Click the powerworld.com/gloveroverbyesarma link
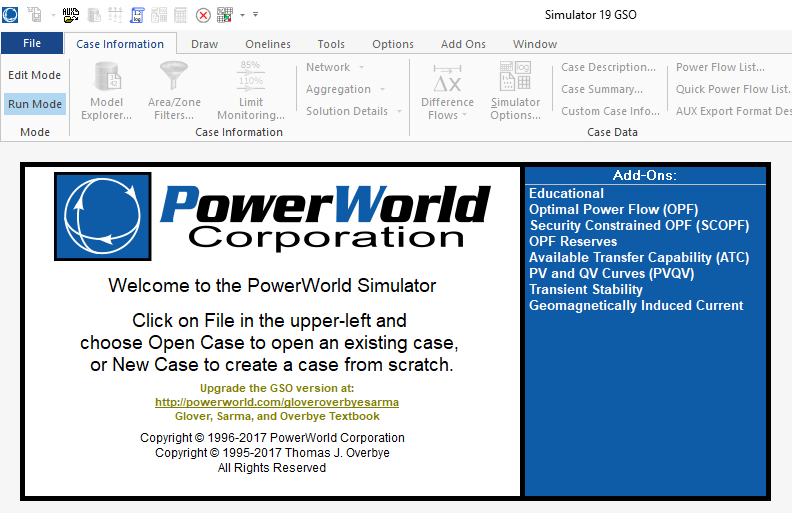Screen dimensions: 792x513 pos(277,402)
